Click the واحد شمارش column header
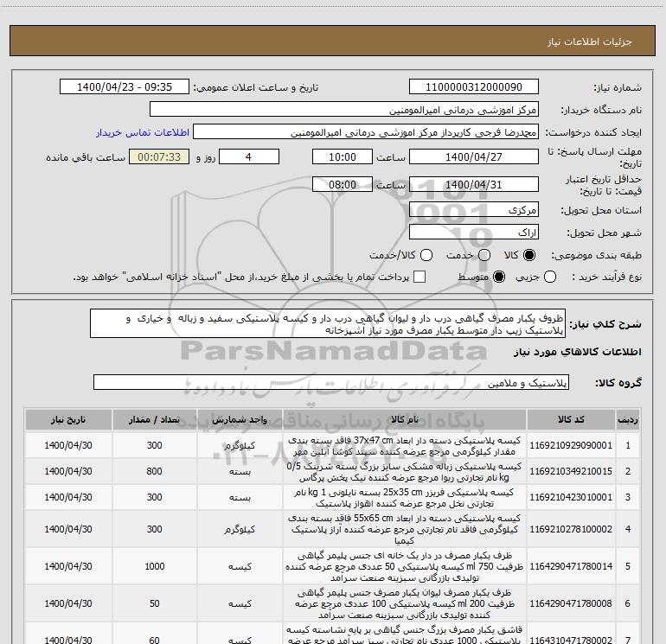Image resolution: width=666 pixels, height=644 pixels. 240,420
